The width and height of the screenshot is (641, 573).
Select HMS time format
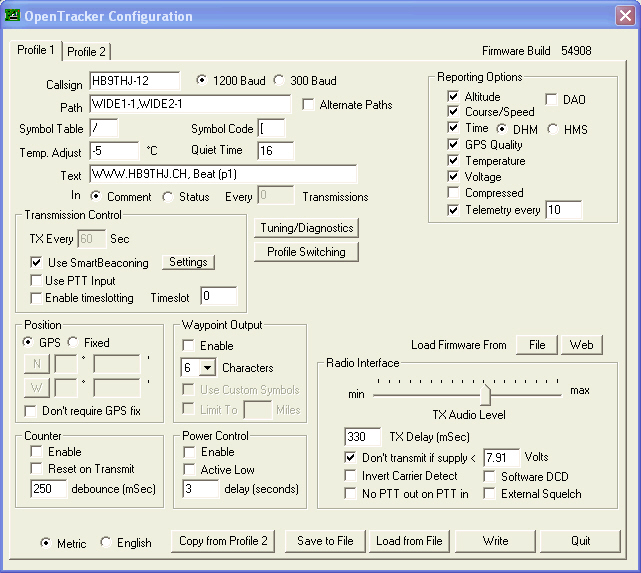(x=553, y=129)
